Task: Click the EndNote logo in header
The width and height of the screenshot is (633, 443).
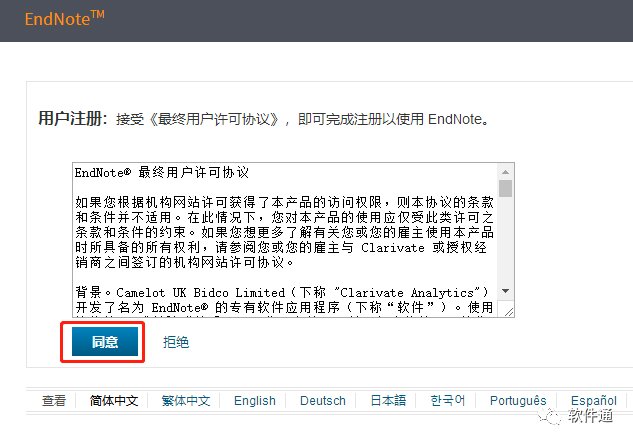Action: 65,18
